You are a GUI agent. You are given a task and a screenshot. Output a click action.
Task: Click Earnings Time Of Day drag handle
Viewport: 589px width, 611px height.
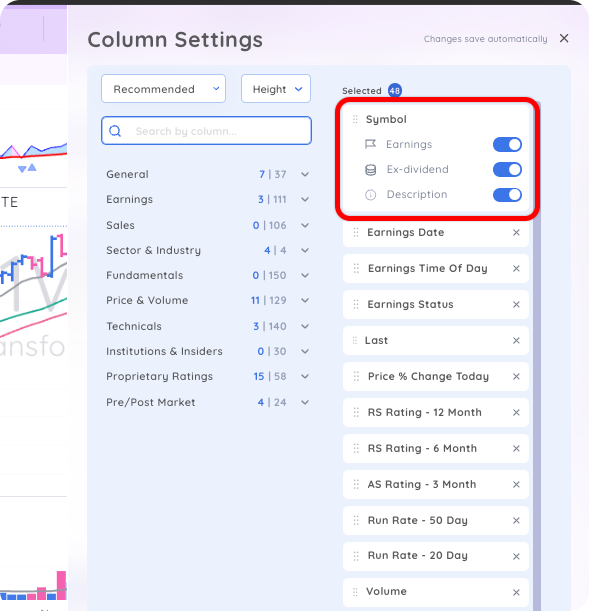click(356, 268)
